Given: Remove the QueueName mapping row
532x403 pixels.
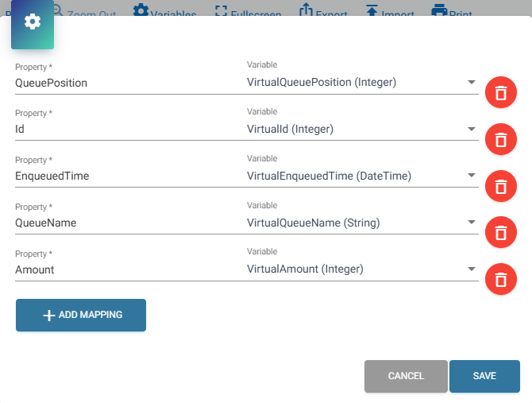Looking at the screenshot, I should point(500,233).
